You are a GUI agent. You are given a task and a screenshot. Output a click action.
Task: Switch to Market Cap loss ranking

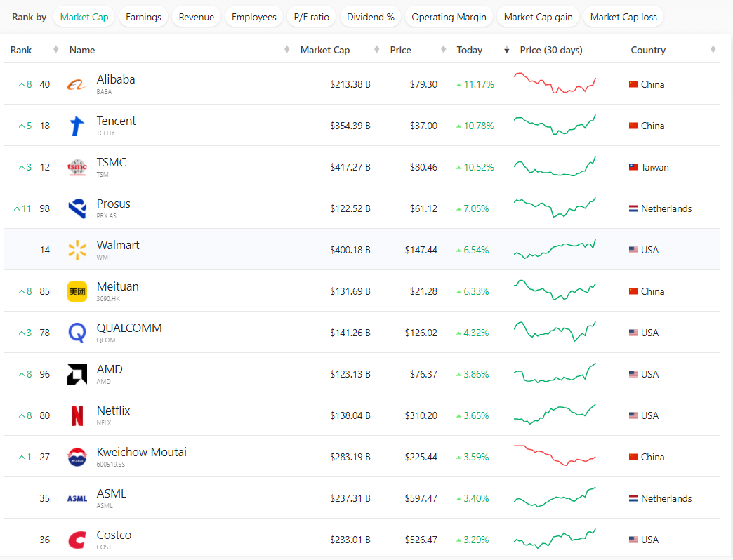coord(623,18)
